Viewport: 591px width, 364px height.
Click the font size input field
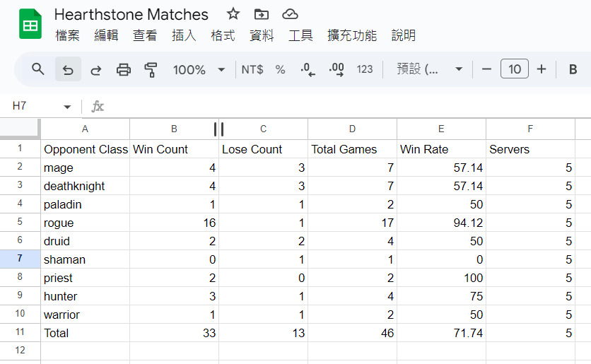[x=514, y=69]
